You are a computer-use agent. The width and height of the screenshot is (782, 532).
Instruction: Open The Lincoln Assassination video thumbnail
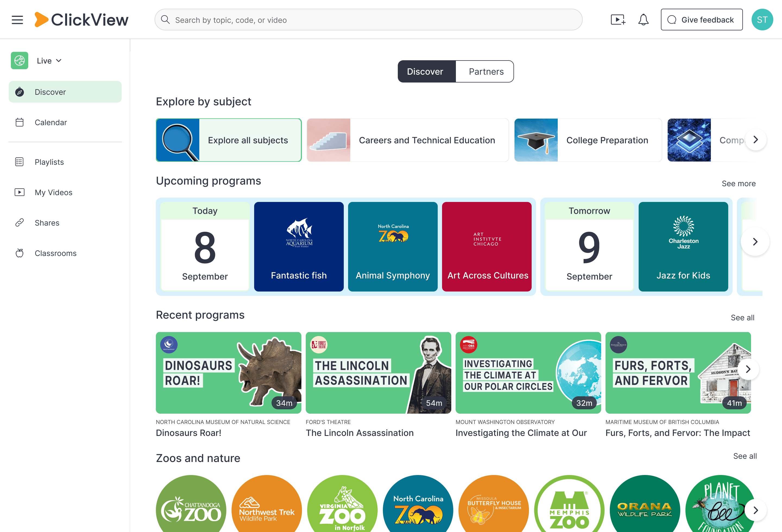pos(379,373)
